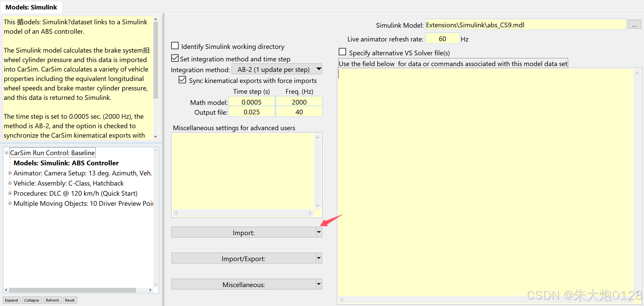This screenshot has height=306, width=644.
Task: Open the Import/Export dropdown arrow
Action: coord(319,258)
